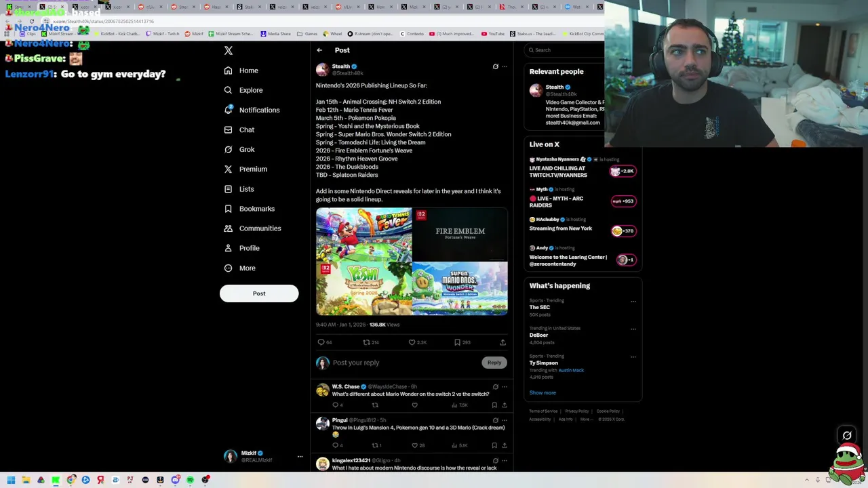Open more options on Stealth's post

[505, 66]
